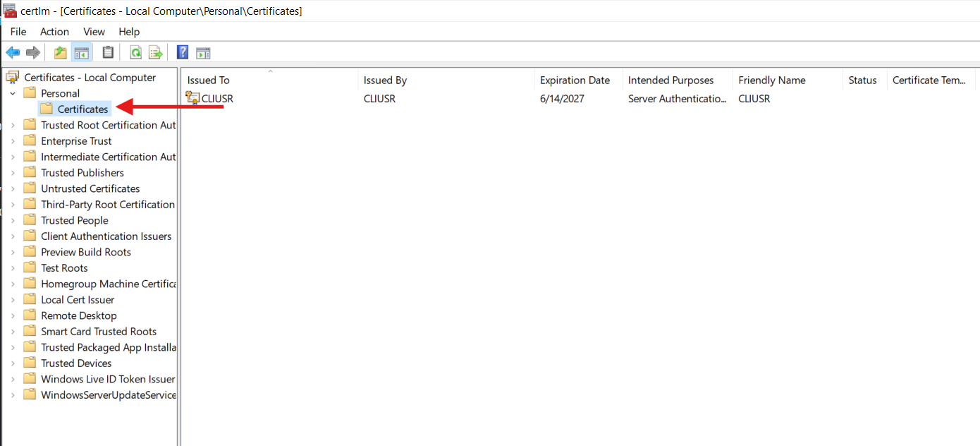Screen dimensions: 980x446
Task: Click the Server Authentication purposes cell
Action: [678, 99]
